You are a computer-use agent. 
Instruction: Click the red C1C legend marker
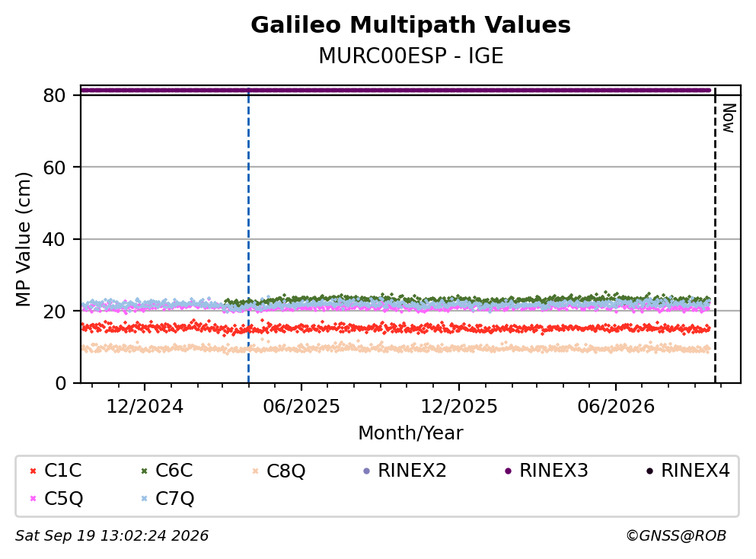click(x=33, y=471)
